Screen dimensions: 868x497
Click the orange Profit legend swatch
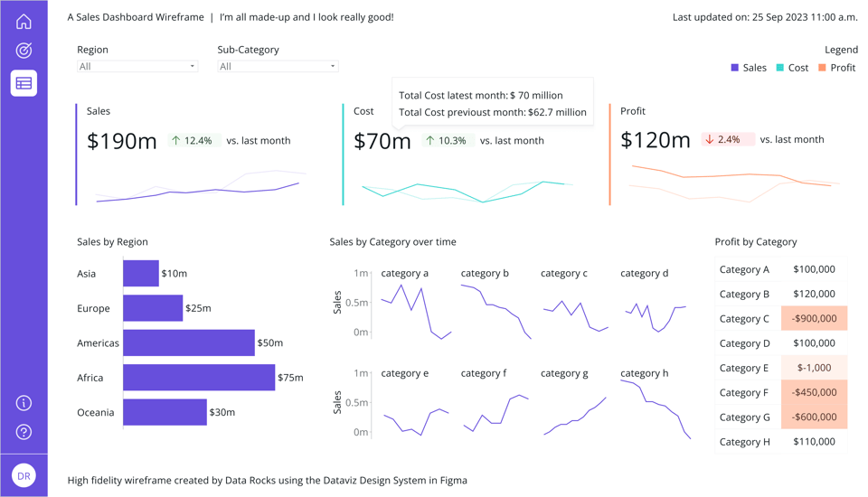pos(822,68)
